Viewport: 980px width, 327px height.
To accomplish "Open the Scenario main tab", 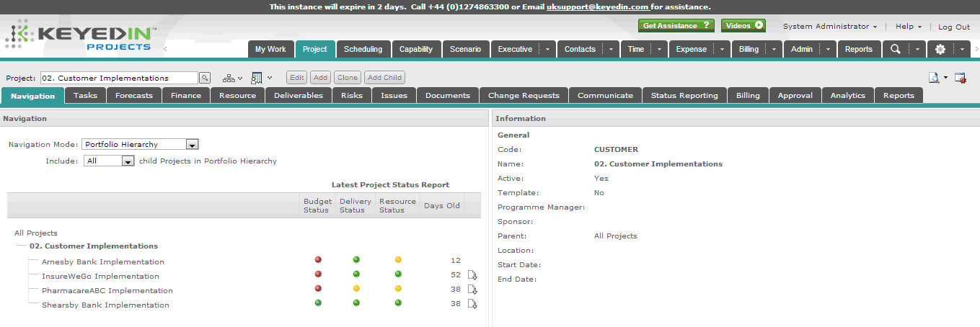I will pos(465,49).
